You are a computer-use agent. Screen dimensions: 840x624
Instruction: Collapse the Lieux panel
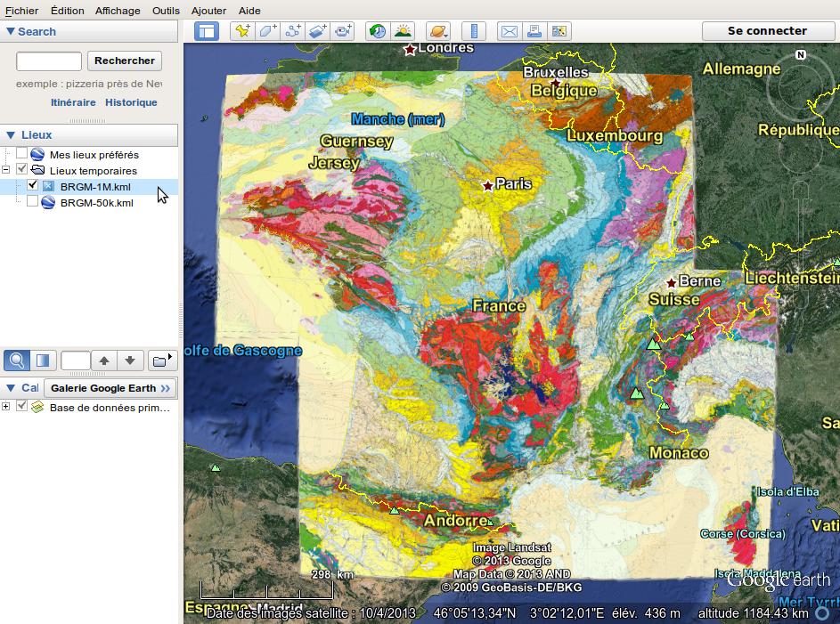point(10,135)
